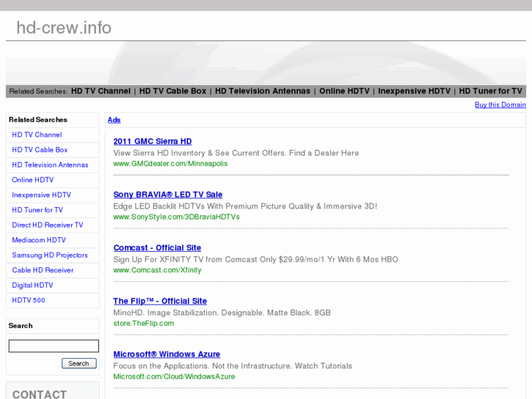This screenshot has width=532, height=399.
Task: Open HD TV Channel in top related searches bar
Action: (x=100, y=91)
